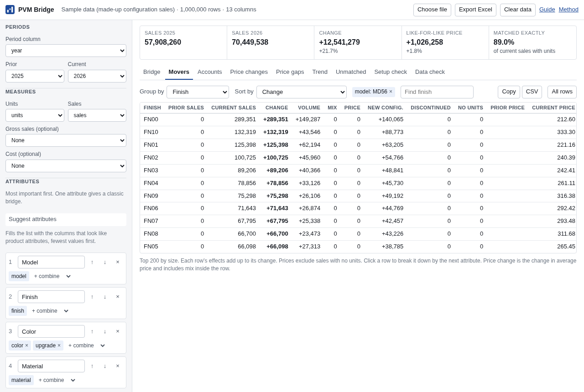
Task: Switch to the Accounts tab
Action: pos(210,72)
